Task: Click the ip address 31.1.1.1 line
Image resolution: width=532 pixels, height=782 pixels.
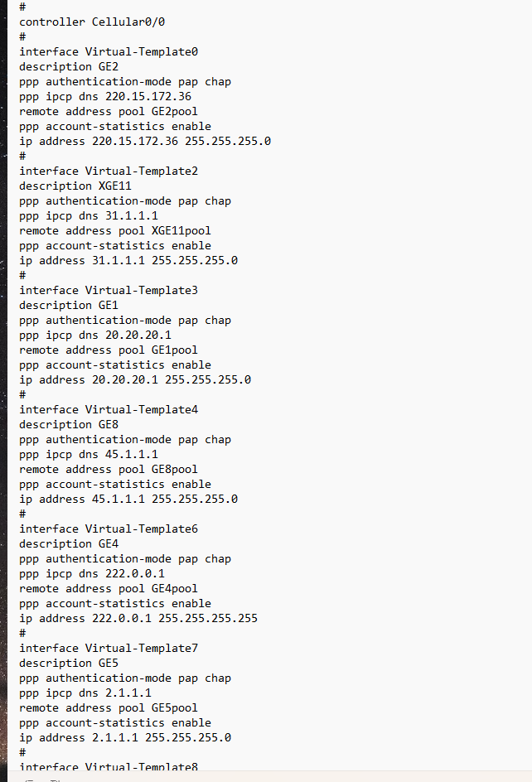Action: click(x=128, y=260)
